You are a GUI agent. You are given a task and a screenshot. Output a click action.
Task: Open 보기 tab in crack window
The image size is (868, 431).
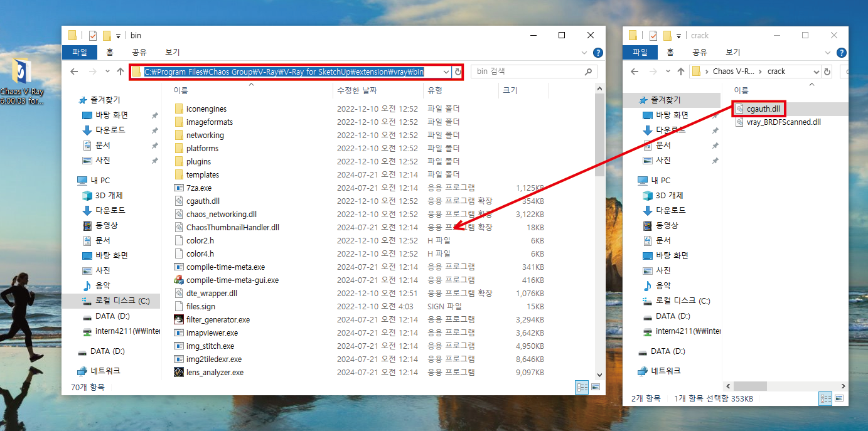[733, 52]
